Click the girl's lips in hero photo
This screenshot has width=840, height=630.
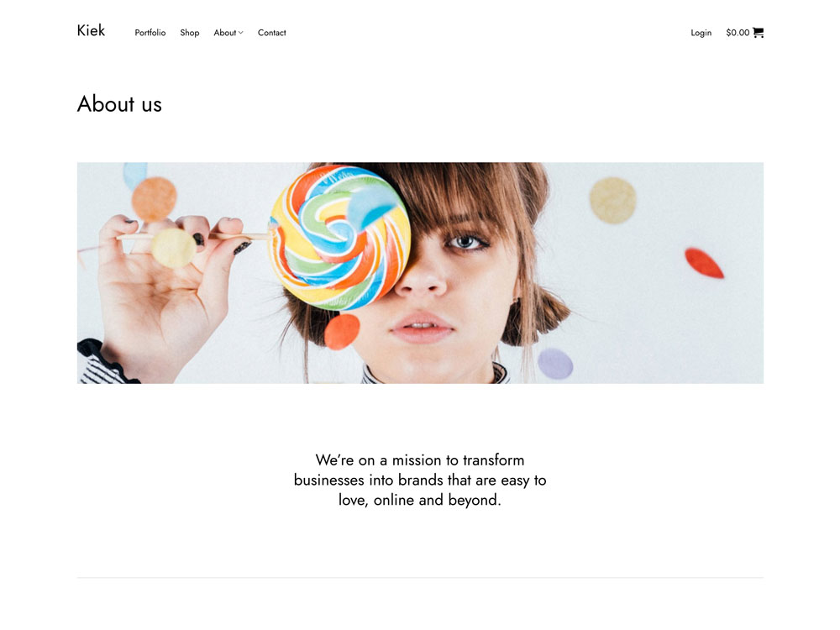422,328
